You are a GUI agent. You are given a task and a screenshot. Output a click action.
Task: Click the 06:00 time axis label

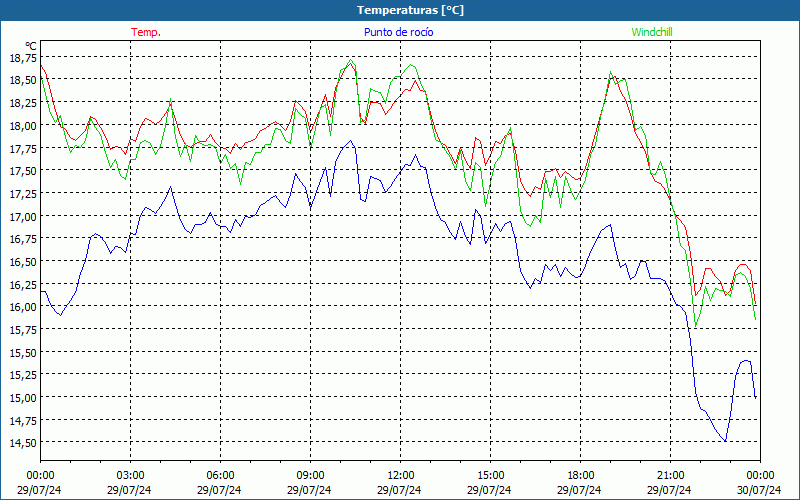pos(220,476)
